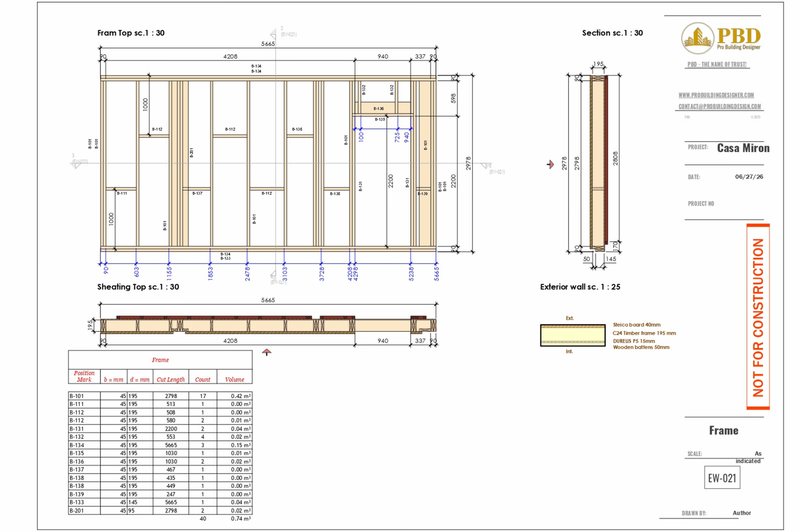This screenshot has width=799, height=532.
Task: Click the 0.15 m³ volume cell
Action: (241, 445)
